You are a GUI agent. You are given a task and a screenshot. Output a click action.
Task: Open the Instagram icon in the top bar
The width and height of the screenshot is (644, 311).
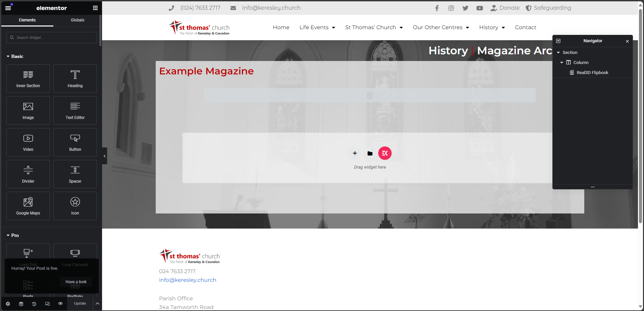[x=451, y=8]
